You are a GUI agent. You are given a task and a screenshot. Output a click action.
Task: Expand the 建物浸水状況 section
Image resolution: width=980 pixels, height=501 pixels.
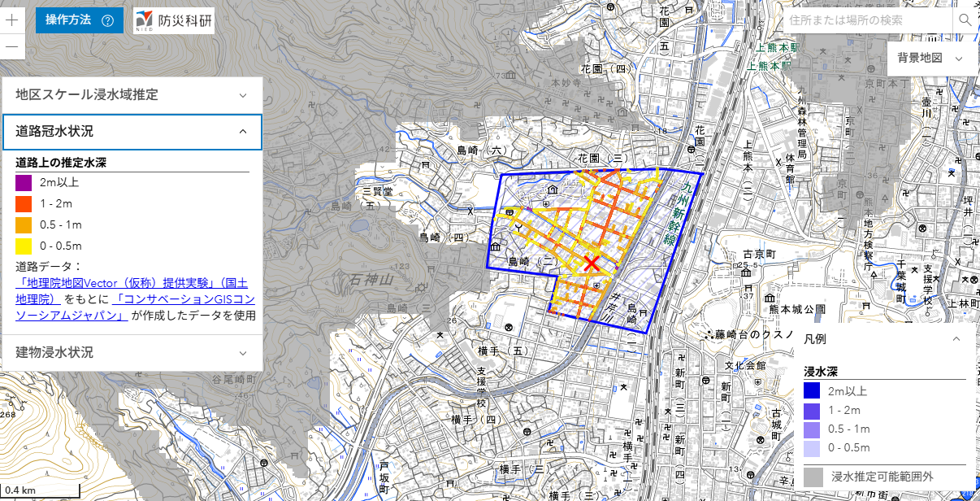point(132,353)
